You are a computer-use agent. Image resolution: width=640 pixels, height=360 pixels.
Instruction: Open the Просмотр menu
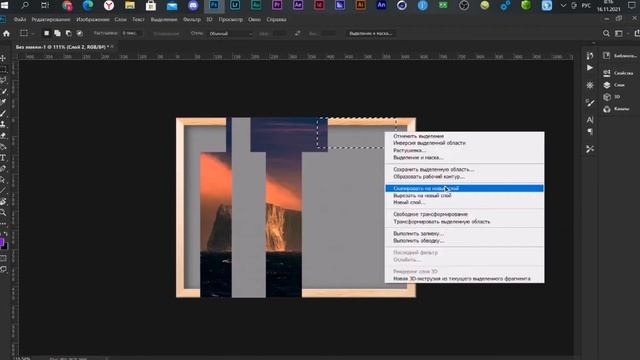(231, 19)
